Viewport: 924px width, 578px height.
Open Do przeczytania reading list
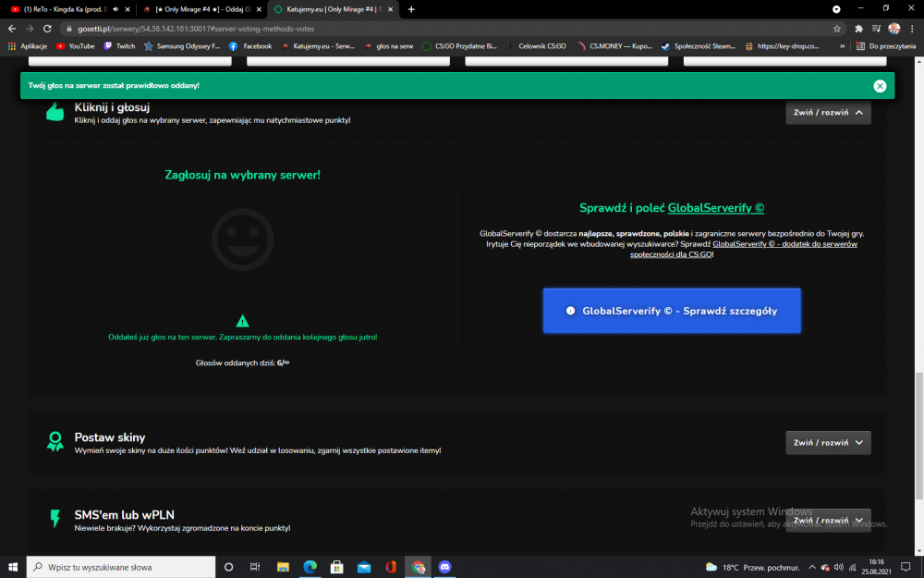coord(886,46)
